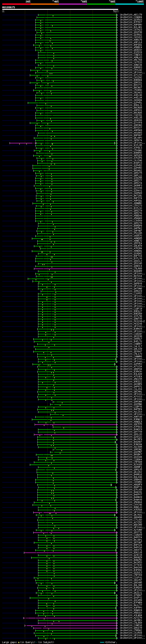Click the Large gaps legend text
Image resolution: width=146 pixels, height=644 pixels.
[x=10, y=642]
